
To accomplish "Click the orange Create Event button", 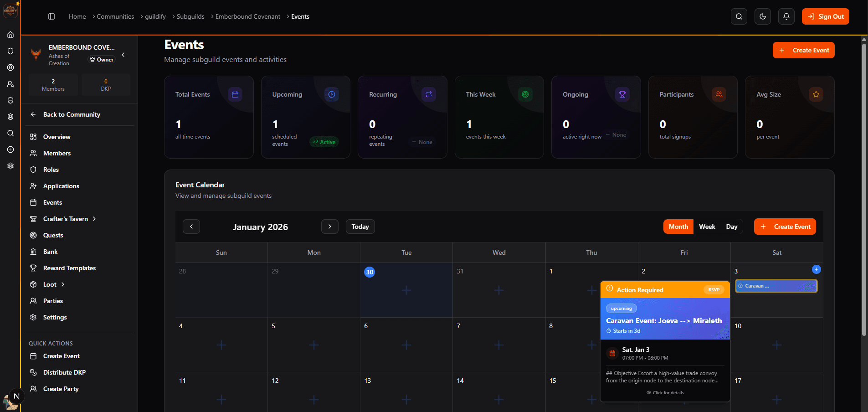I will coord(803,50).
